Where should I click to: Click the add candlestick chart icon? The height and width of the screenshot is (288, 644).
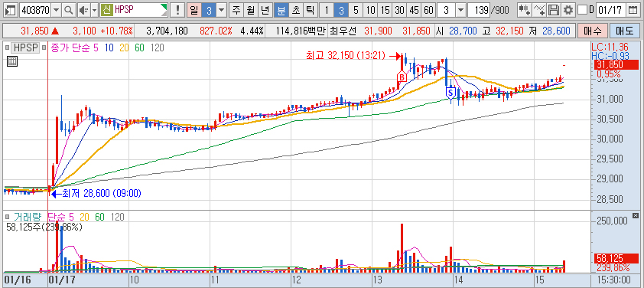click(x=524, y=10)
